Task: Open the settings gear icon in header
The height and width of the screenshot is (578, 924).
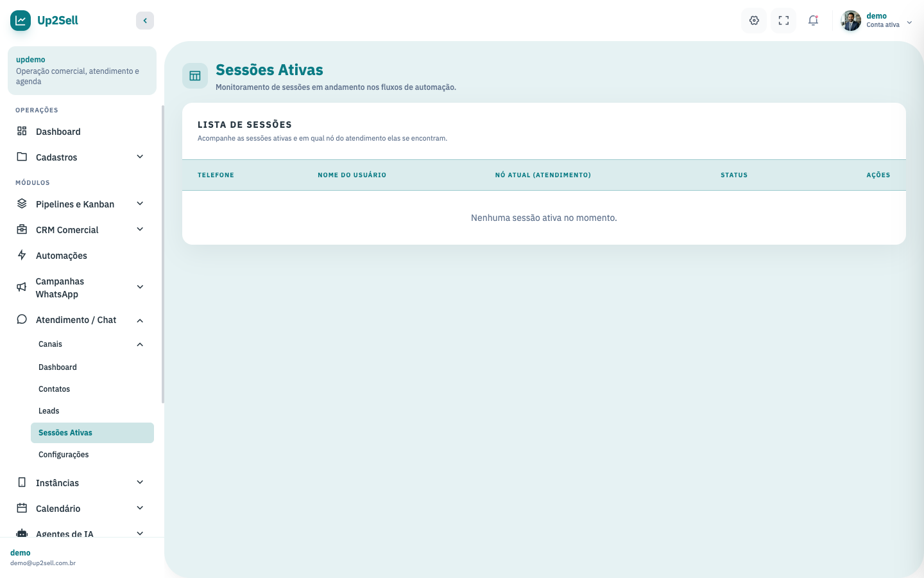Action: coord(754,21)
